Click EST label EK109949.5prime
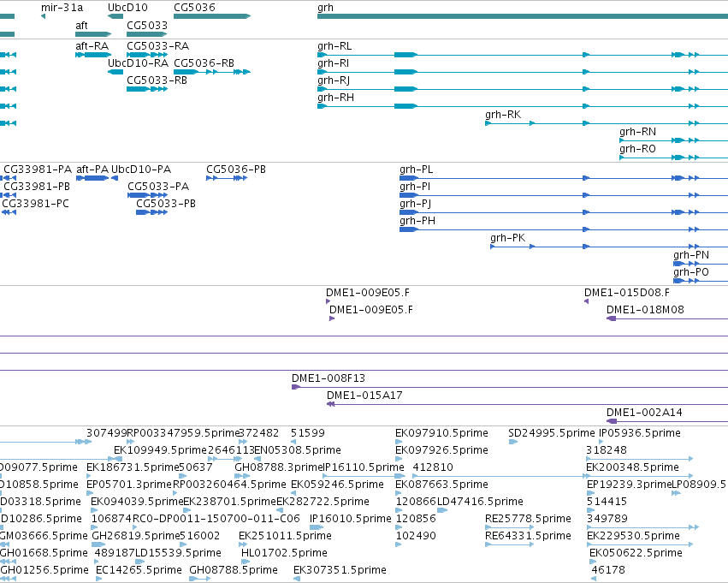The width and height of the screenshot is (728, 583). [160, 450]
